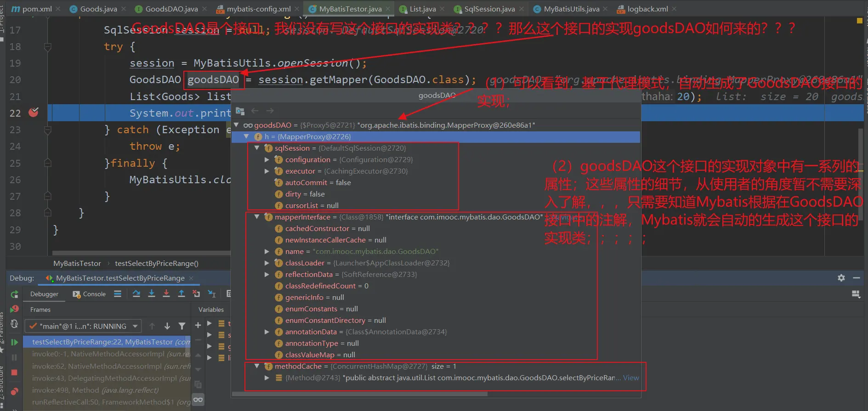Image resolution: width=868 pixels, height=411 pixels.
Task: Switch to the Console tab
Action: point(90,294)
